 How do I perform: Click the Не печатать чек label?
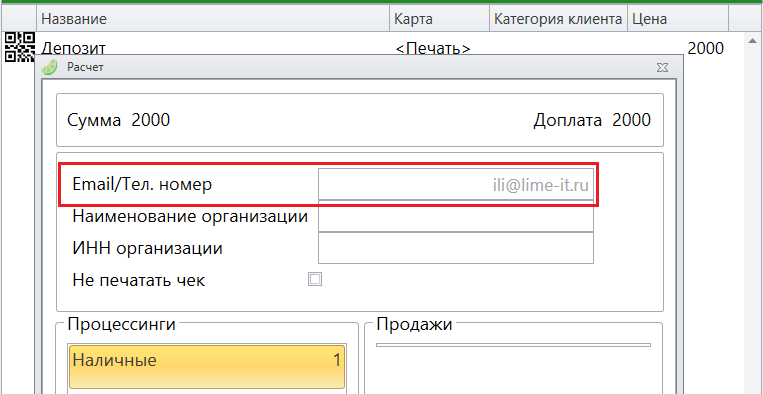click(x=139, y=280)
